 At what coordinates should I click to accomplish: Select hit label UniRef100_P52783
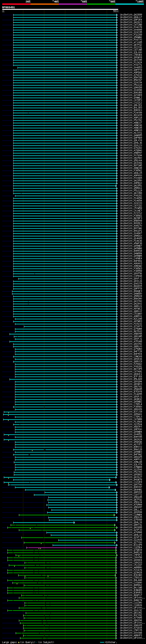click(x=131, y=472)
